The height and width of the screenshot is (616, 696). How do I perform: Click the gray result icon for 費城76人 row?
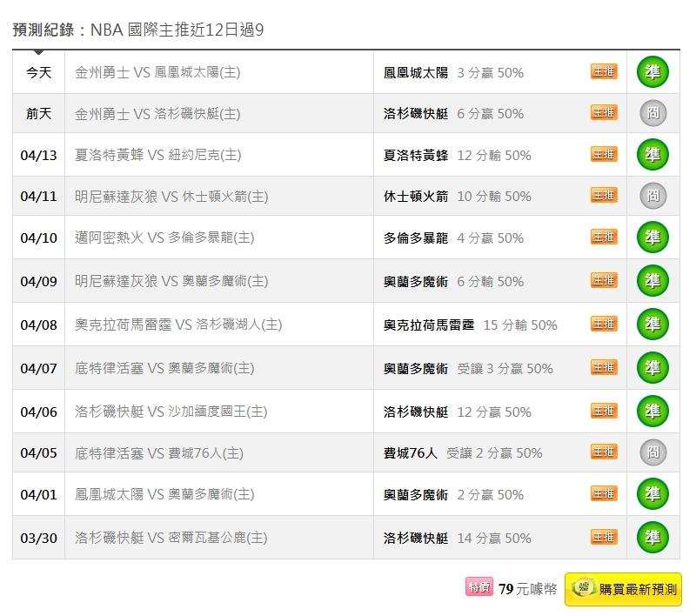click(652, 452)
